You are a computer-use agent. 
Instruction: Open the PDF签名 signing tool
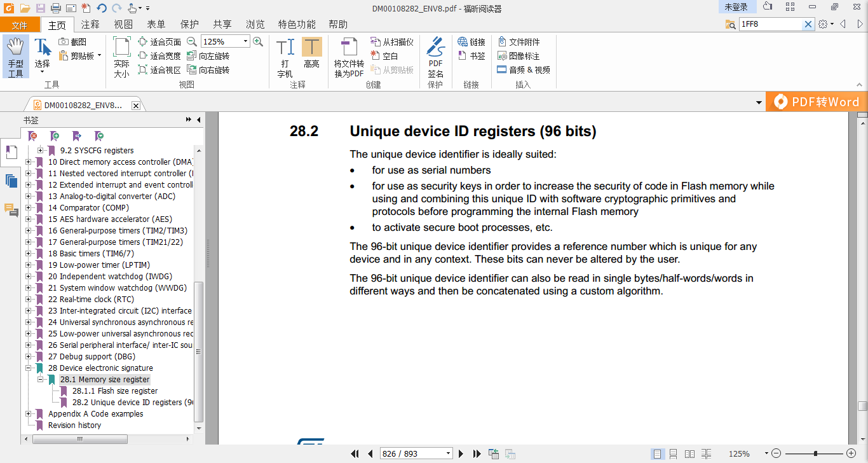(x=435, y=57)
